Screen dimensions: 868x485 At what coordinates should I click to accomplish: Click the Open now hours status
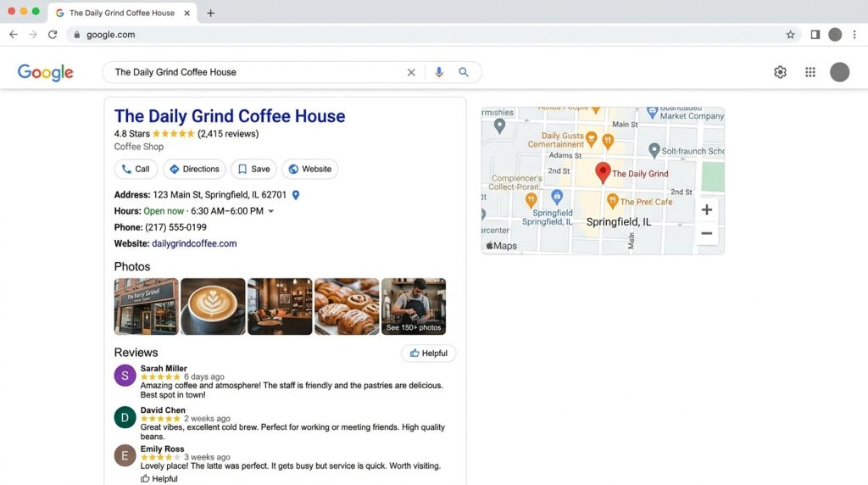tap(164, 211)
